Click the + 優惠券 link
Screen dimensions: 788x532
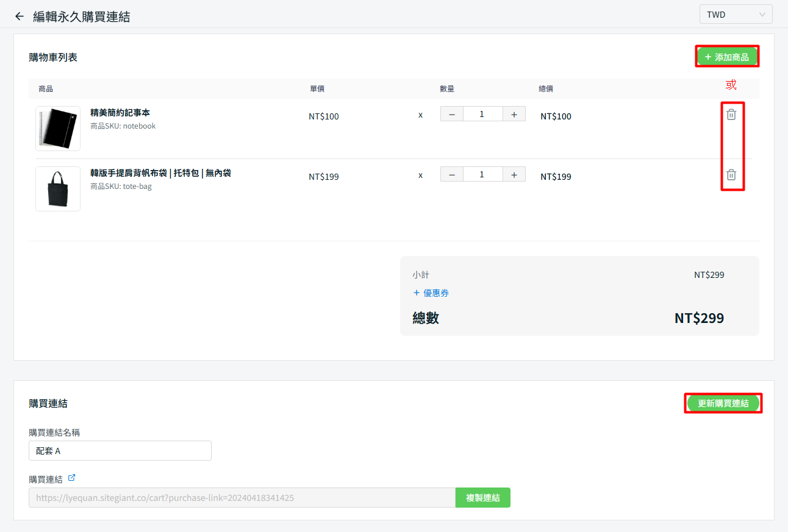[431, 293]
